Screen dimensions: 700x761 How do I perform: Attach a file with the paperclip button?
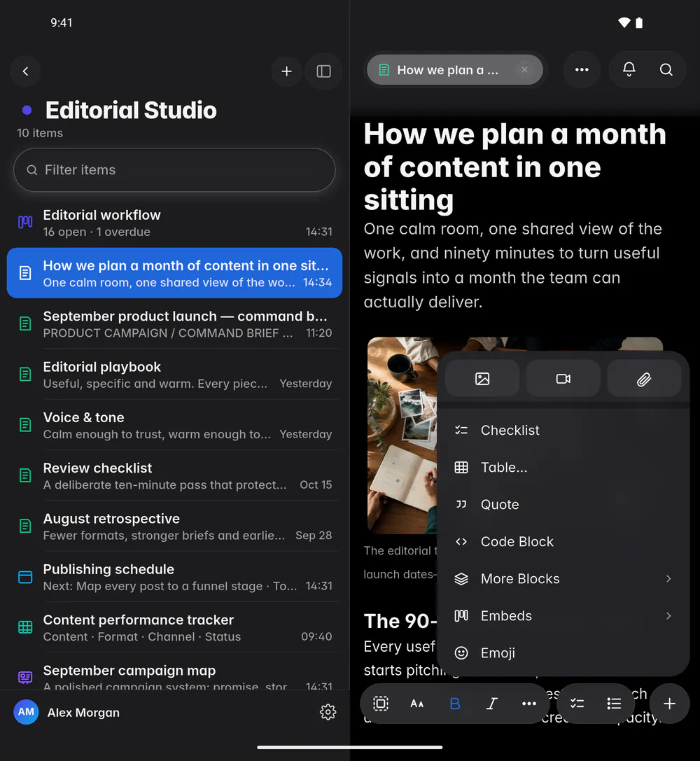coord(644,379)
